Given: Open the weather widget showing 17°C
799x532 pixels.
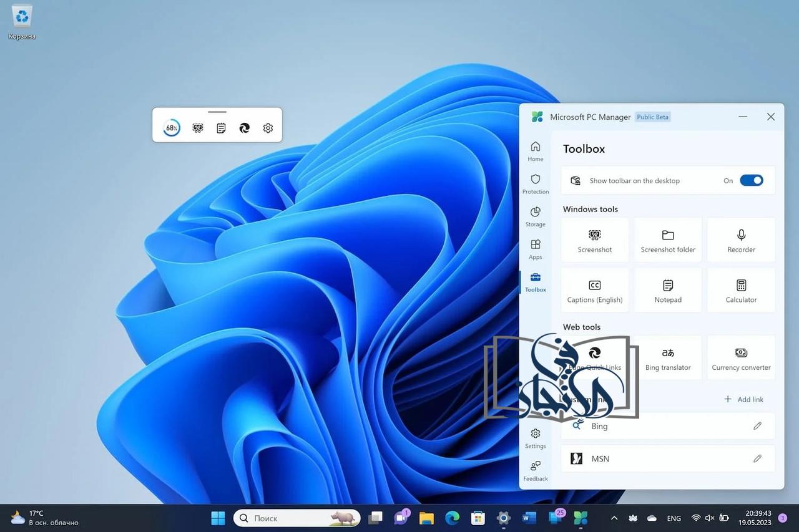Looking at the screenshot, I should (x=44, y=518).
